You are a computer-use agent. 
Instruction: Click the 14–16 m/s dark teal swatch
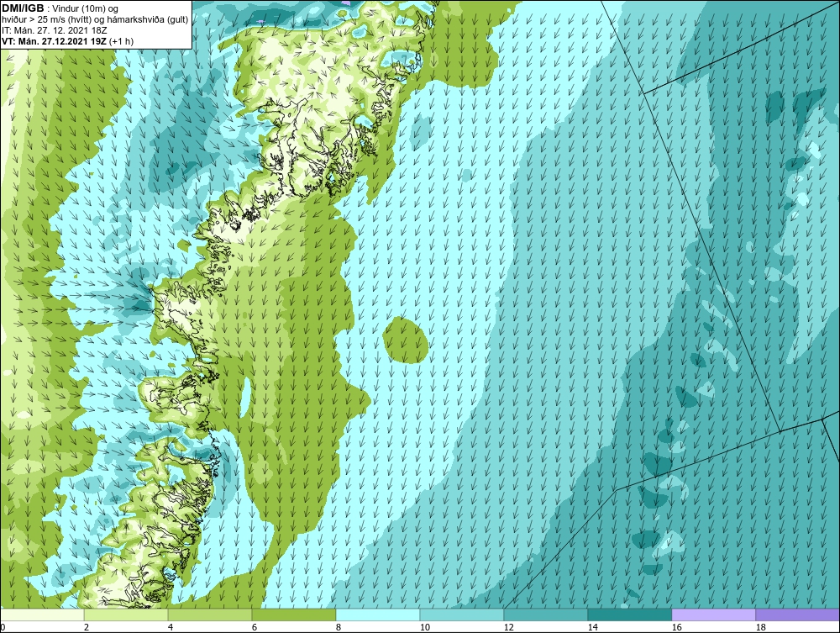(629, 615)
